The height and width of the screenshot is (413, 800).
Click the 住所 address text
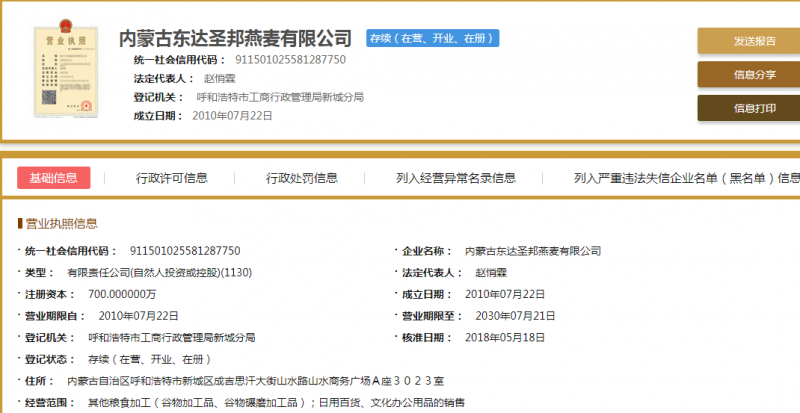256,381
